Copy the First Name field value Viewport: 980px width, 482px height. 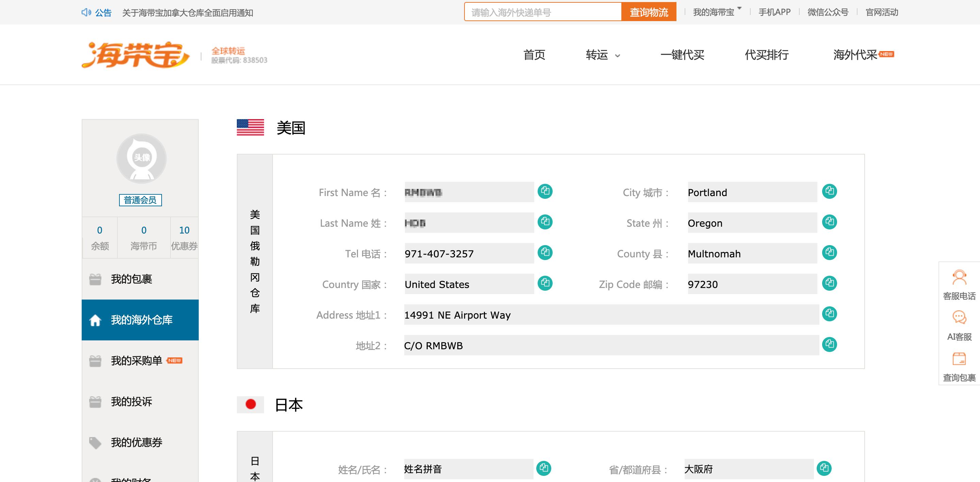pyautogui.click(x=545, y=192)
